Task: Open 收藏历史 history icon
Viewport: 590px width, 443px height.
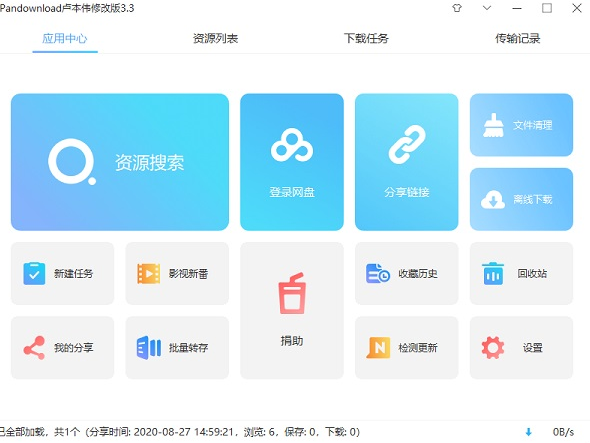Action: pyautogui.click(x=378, y=273)
